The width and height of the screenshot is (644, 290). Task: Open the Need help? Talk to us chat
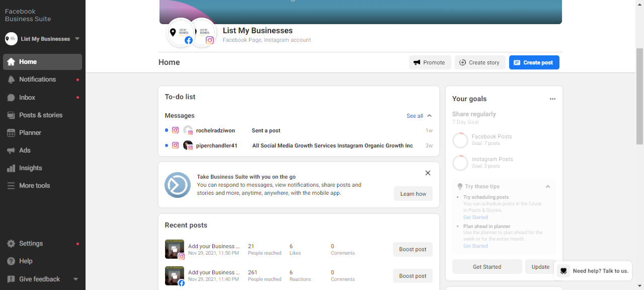point(593,271)
